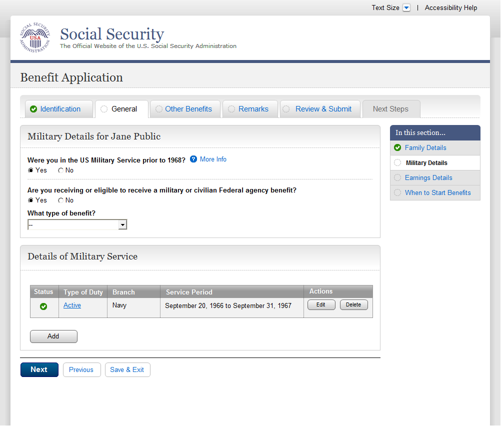Delete the Navy service period record
This screenshot has height=429, width=504.
(353, 305)
